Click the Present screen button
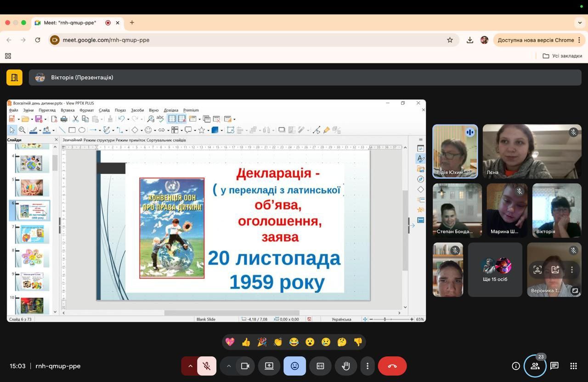 (269, 366)
